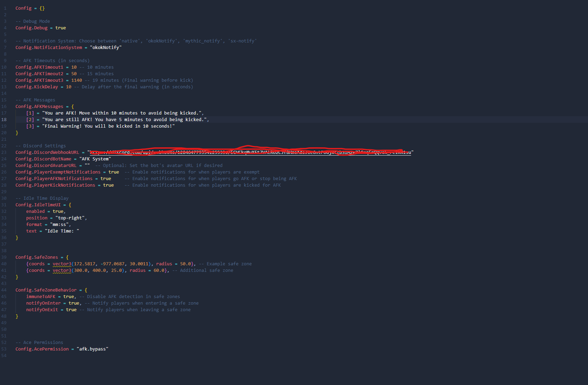Click the Config.KickDelay variable name
The width and height of the screenshot is (588, 385).
[37, 87]
